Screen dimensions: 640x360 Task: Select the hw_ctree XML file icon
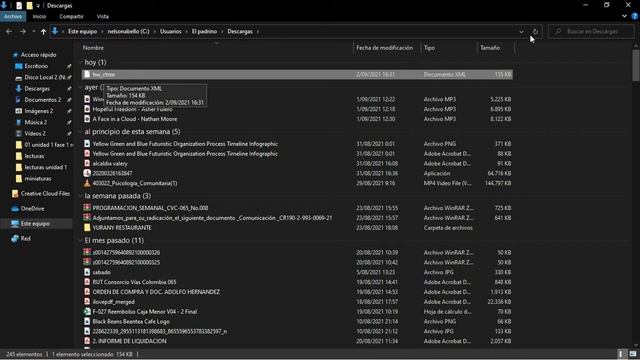coord(87,75)
